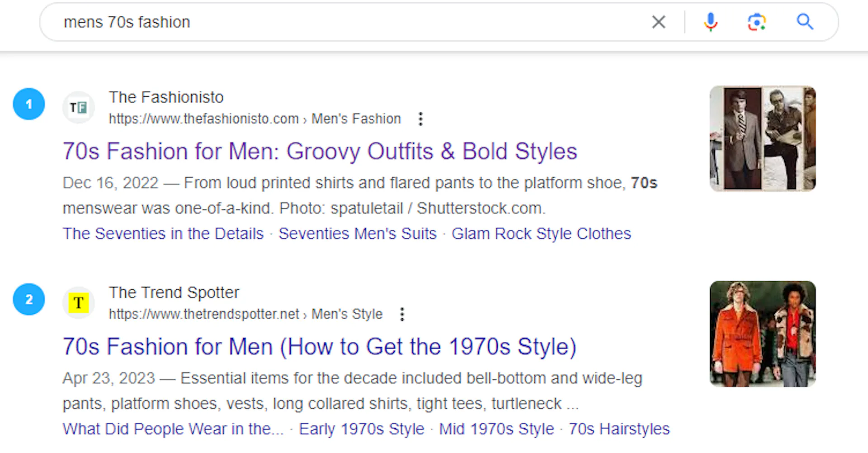
Task: Follow 'Seventies Men's Suits' sitelink
Action: coord(357,234)
